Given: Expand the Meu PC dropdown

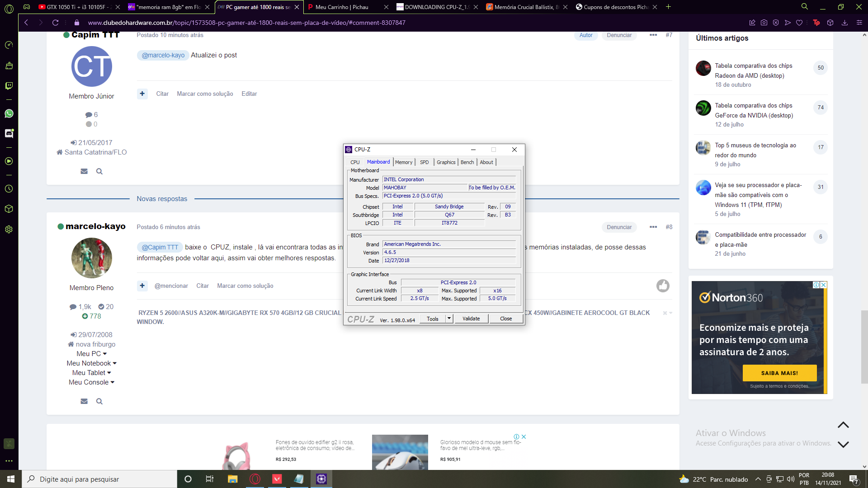Looking at the screenshot, I should 92,354.
